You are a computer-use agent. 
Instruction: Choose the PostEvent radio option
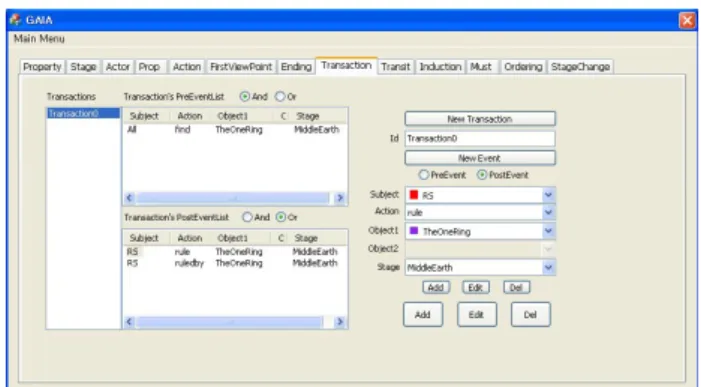coord(482,175)
